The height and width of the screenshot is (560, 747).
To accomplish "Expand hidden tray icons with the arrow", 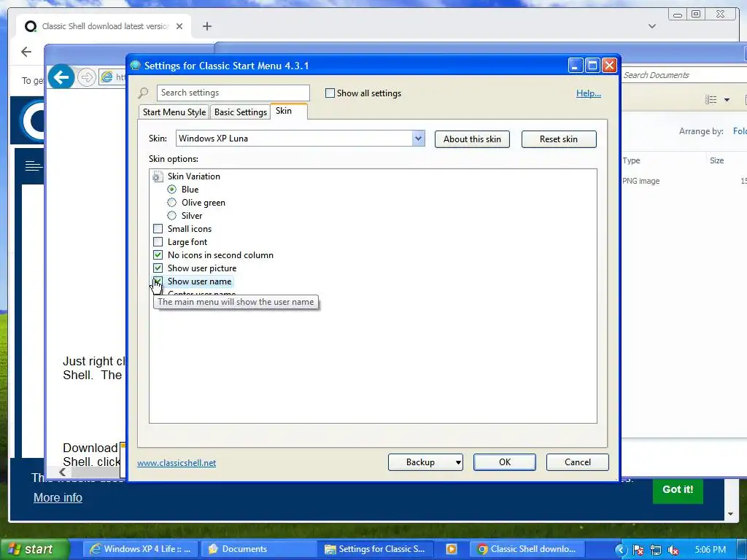I will pyautogui.click(x=620, y=550).
